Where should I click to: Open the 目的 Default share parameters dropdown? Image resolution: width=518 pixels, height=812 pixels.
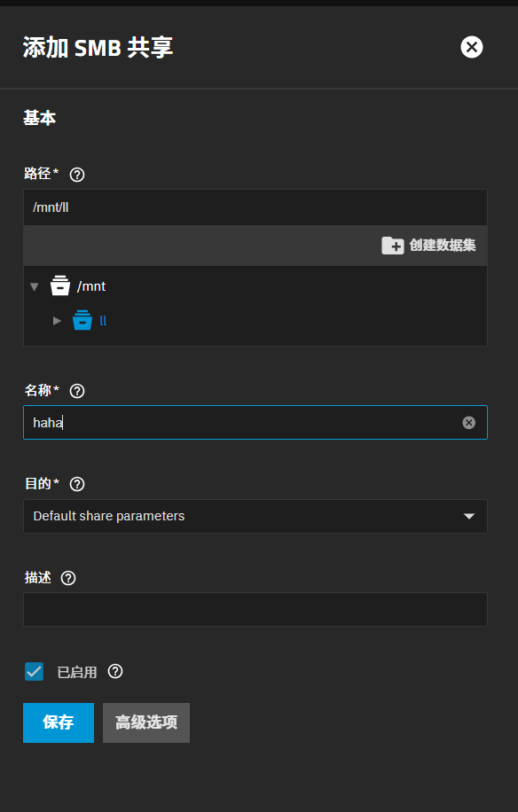coord(255,516)
